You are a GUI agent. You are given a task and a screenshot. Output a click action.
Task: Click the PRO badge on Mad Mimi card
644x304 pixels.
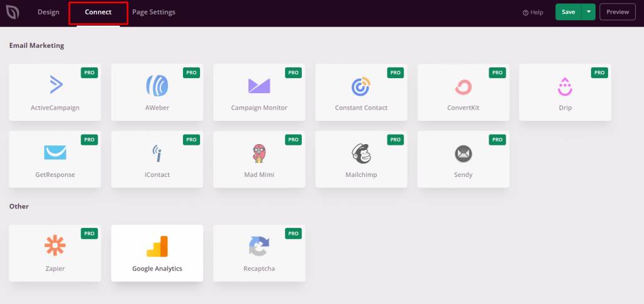tap(293, 140)
